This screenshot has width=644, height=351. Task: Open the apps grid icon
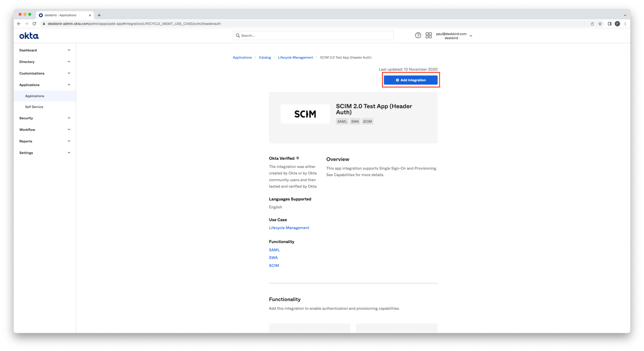point(428,35)
